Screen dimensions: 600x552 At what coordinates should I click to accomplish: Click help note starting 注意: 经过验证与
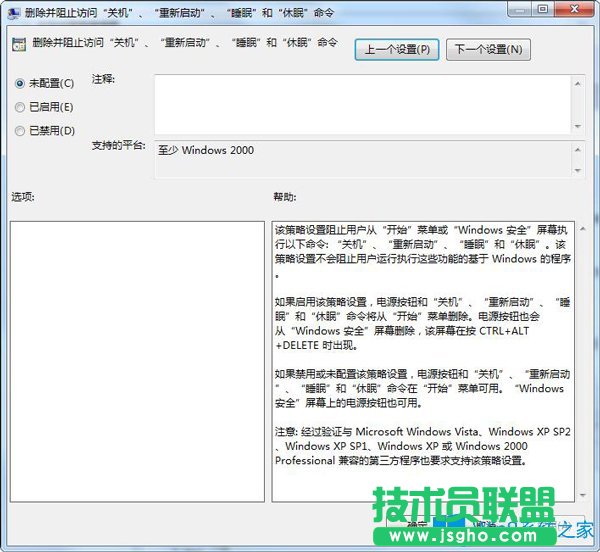[x=422, y=446]
